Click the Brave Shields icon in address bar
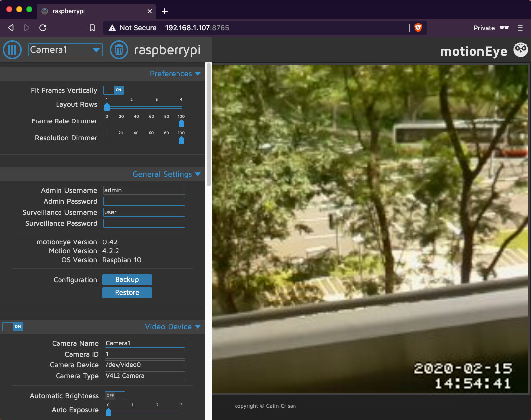Image resolution: width=531 pixels, height=420 pixels. [418, 28]
